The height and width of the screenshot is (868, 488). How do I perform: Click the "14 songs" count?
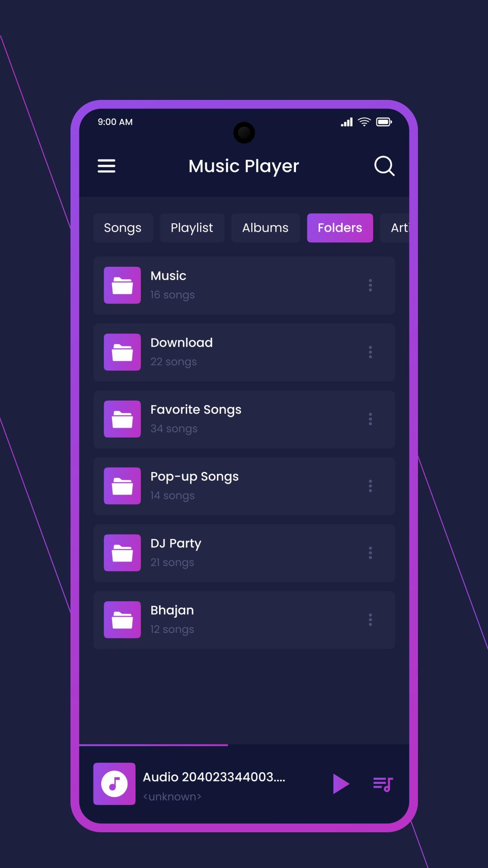pos(173,496)
